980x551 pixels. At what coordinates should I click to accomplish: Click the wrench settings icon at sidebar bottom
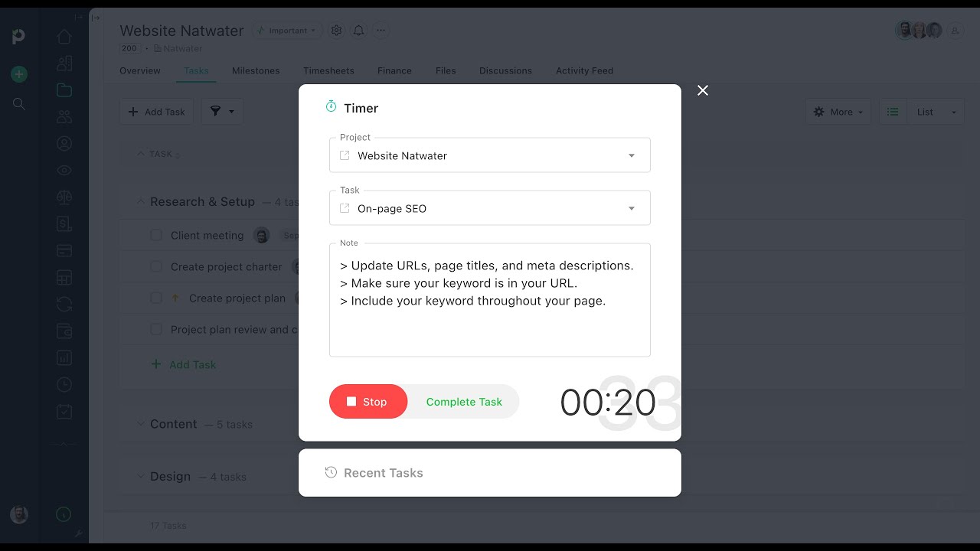[78, 533]
